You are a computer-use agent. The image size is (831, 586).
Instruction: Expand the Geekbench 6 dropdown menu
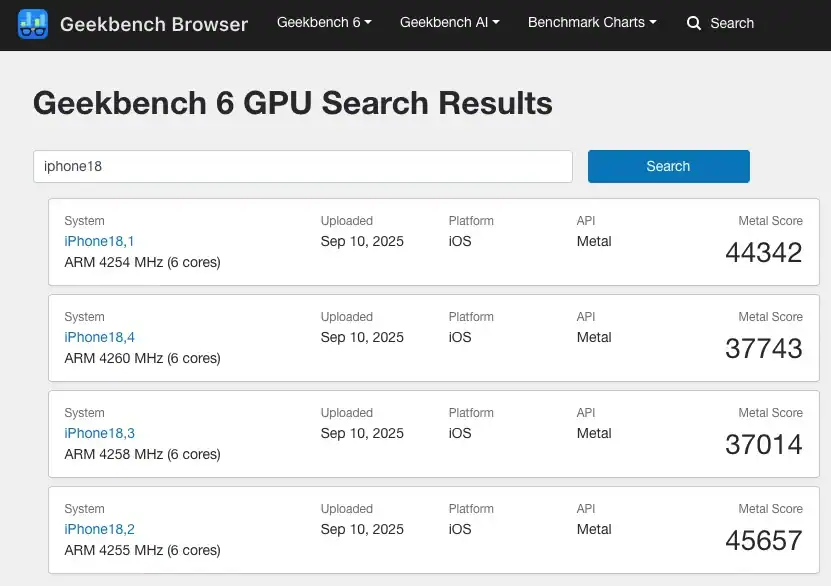coord(324,22)
